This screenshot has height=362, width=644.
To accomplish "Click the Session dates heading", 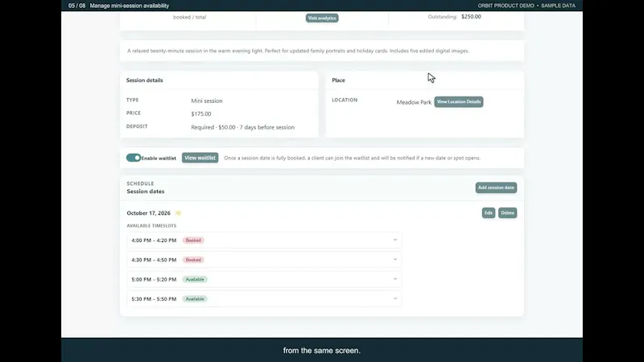I will coord(146,191).
